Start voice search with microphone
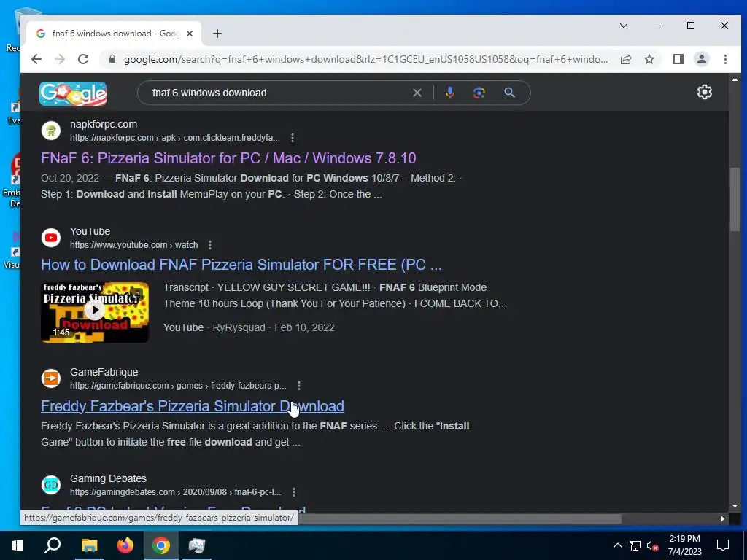Image resolution: width=747 pixels, height=560 pixels. tap(449, 93)
